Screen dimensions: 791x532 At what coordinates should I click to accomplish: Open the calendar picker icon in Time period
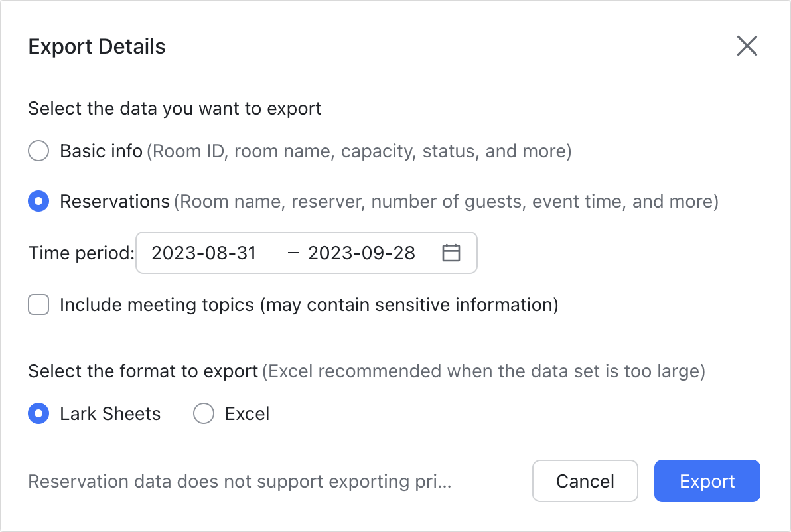(451, 253)
